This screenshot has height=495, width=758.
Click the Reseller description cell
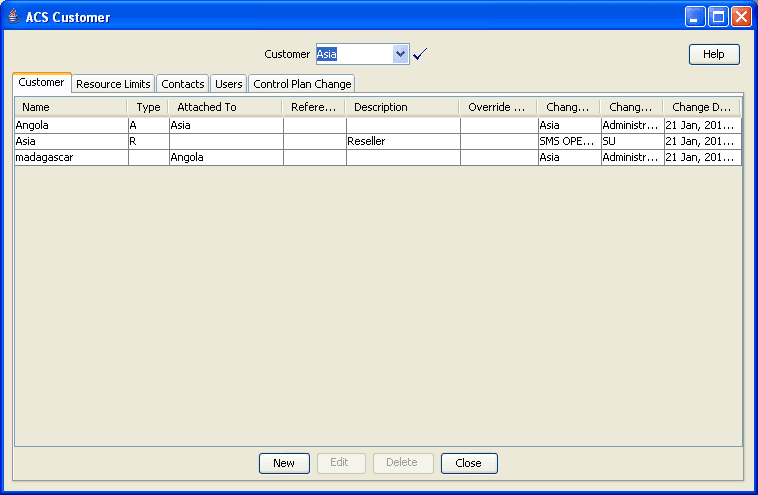coord(403,141)
